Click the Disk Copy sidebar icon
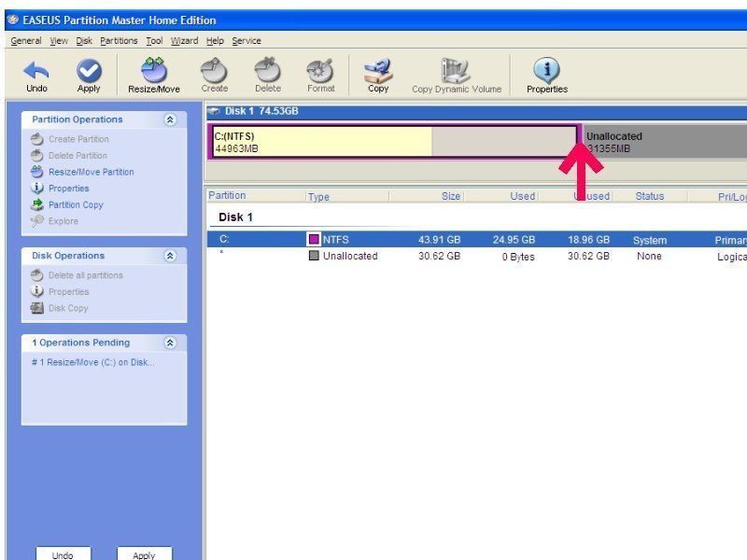Image resolution: width=747 pixels, height=560 pixels. 36,308
